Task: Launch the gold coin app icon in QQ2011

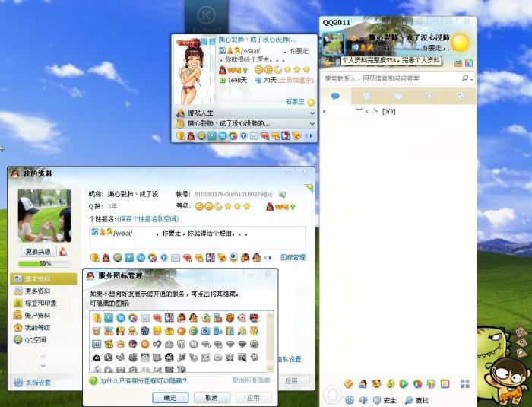Action: tap(390, 384)
